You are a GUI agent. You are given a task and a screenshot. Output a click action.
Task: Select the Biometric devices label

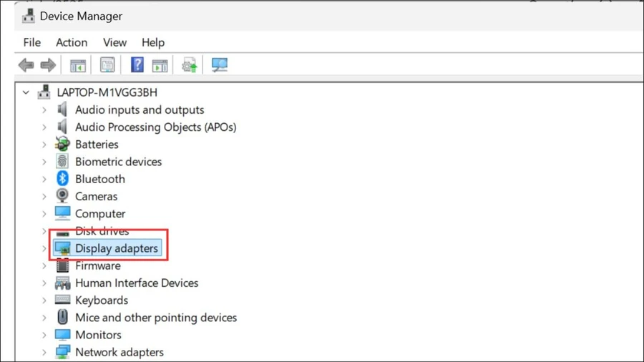click(x=118, y=162)
